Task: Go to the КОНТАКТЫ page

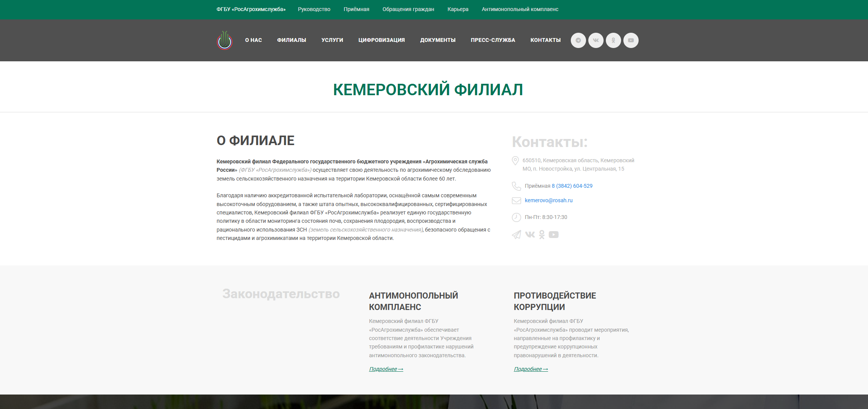Action: pyautogui.click(x=545, y=40)
